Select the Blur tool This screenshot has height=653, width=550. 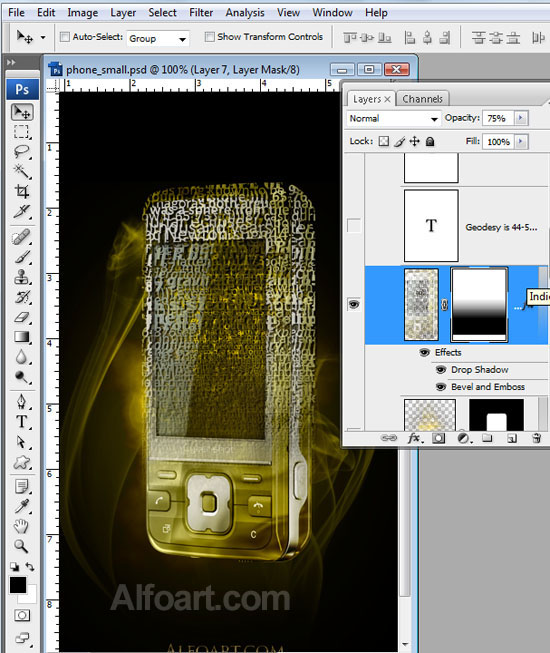click(x=21, y=357)
